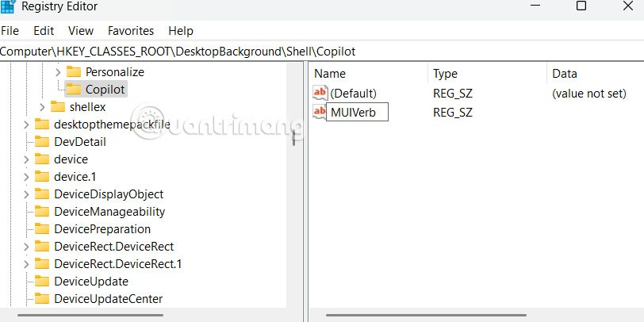Click the DeviceRect.DeviceRect folder icon
This screenshot has height=322, width=644.
coord(42,247)
